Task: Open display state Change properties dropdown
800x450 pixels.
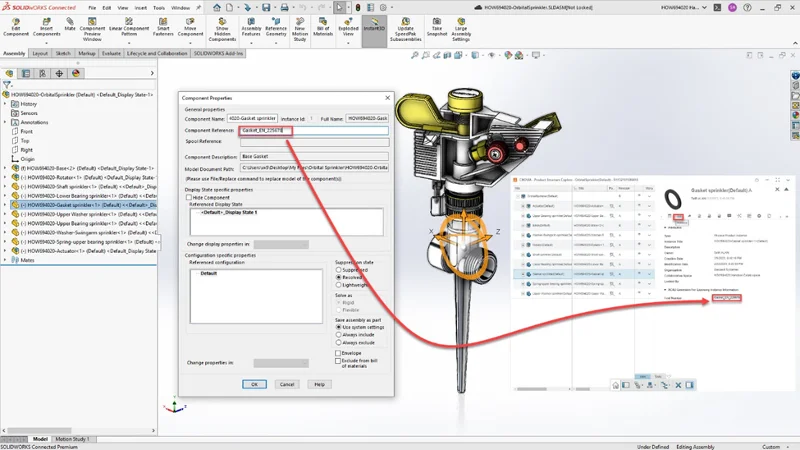Action: [x=280, y=244]
